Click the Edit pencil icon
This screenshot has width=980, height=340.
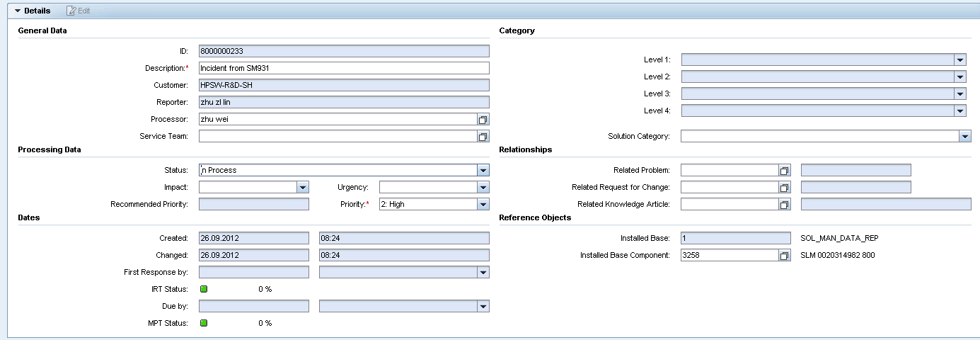click(71, 11)
